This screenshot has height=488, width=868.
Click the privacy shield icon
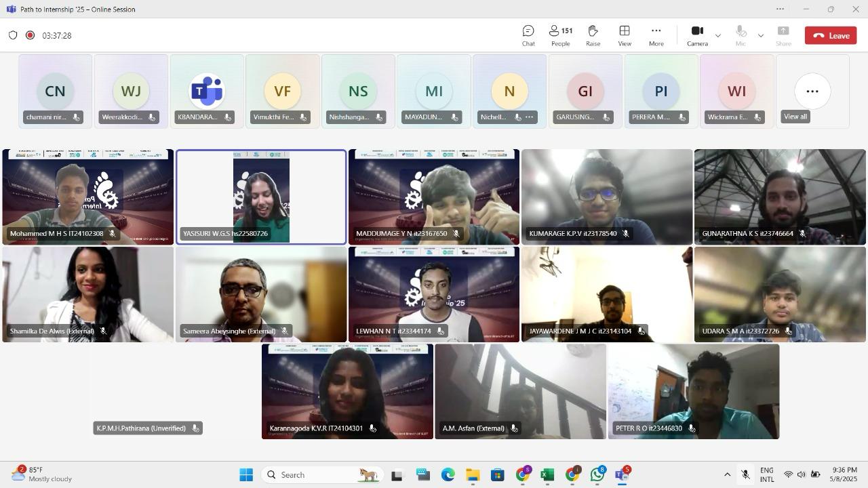tap(13, 35)
